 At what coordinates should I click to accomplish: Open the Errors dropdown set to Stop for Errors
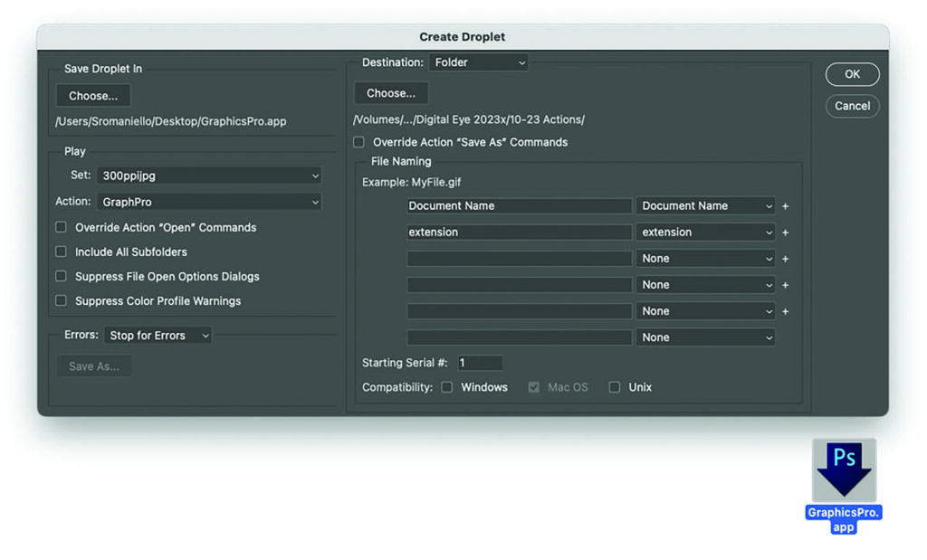pyautogui.click(x=158, y=336)
